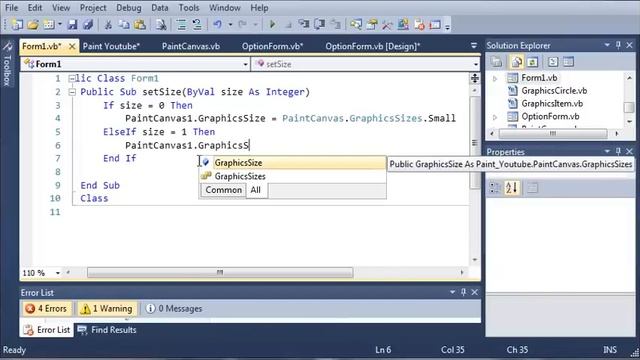Open the setSize method name combo box

point(365,64)
